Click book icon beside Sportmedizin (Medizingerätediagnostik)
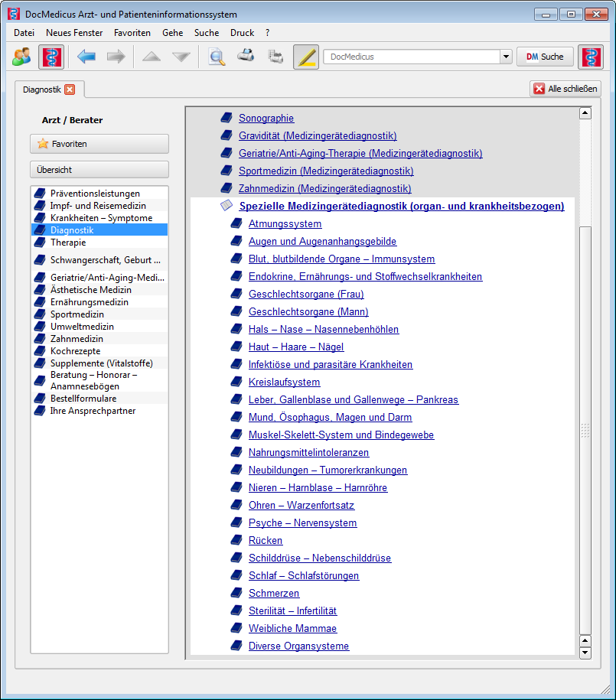The image size is (616, 700). click(x=227, y=171)
